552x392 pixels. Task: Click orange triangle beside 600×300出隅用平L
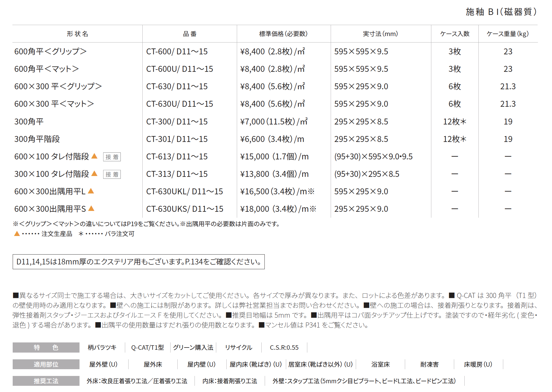[x=91, y=191]
